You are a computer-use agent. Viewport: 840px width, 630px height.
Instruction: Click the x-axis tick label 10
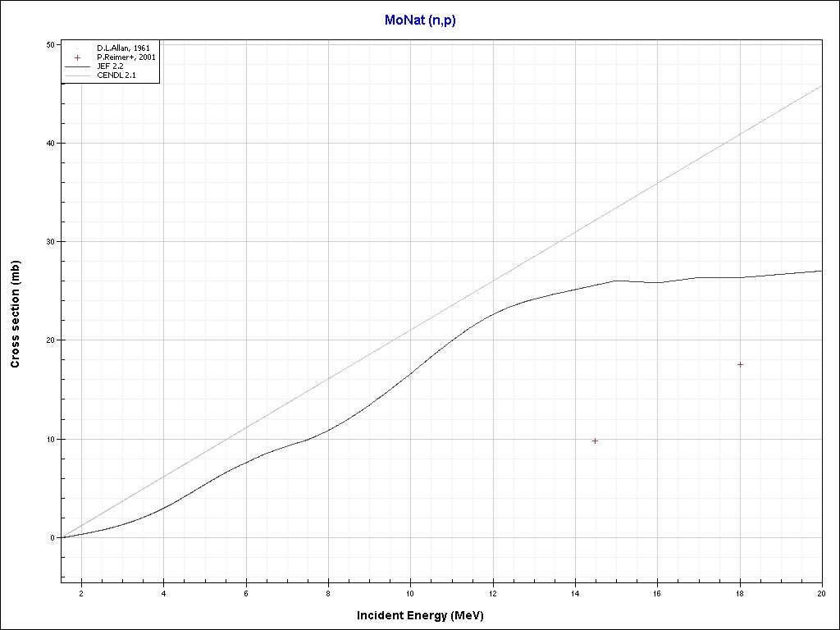pos(410,593)
